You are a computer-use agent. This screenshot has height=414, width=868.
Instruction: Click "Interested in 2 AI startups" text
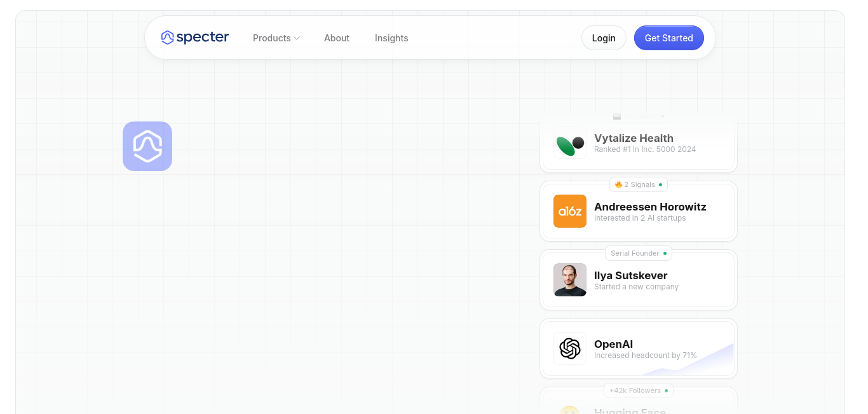[640, 218]
